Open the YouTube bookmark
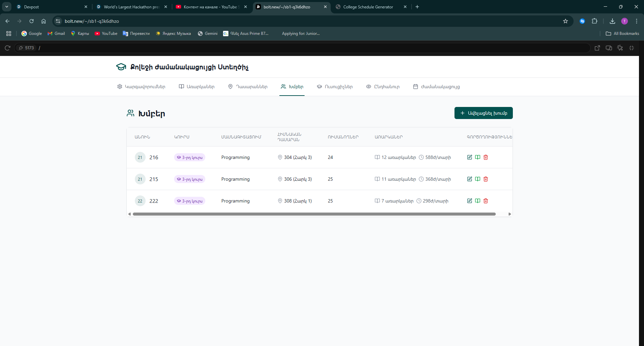 click(x=106, y=34)
